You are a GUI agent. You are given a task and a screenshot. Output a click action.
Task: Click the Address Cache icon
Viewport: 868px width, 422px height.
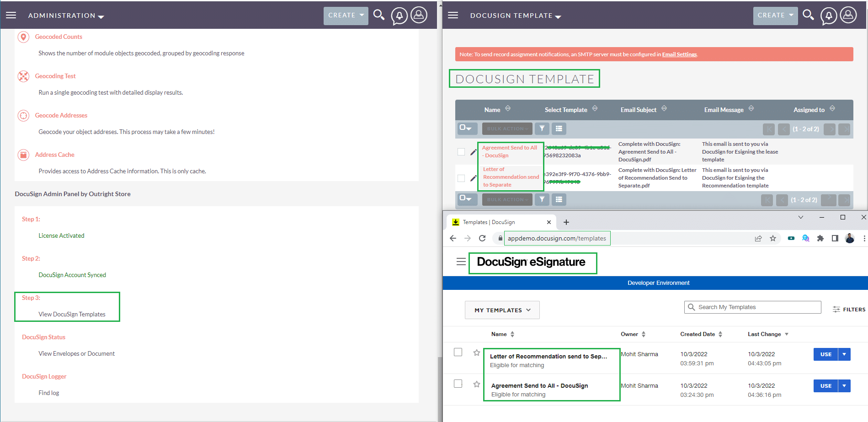(x=23, y=155)
